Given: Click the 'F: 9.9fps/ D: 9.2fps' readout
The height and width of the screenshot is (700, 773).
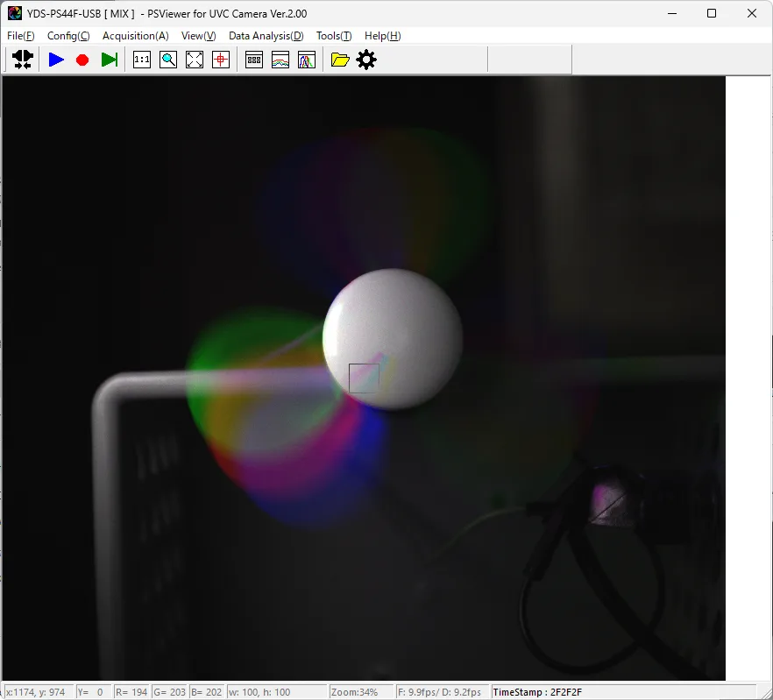Looking at the screenshot, I should 443,692.
